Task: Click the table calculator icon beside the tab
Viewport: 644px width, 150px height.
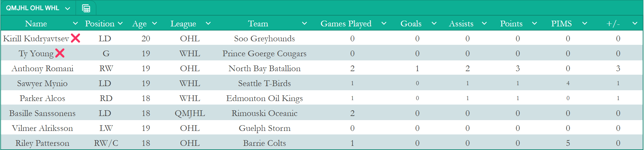Action: (x=86, y=8)
